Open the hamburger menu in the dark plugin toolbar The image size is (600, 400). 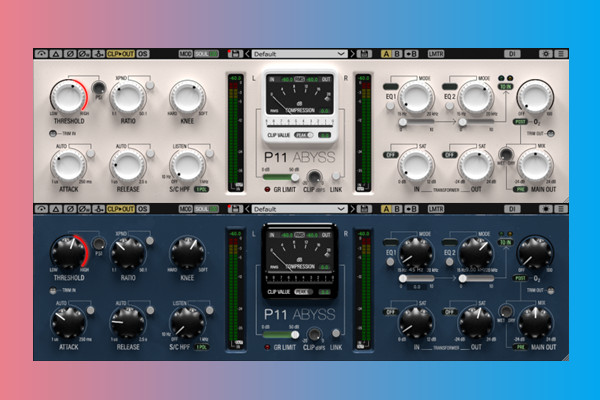561,209
